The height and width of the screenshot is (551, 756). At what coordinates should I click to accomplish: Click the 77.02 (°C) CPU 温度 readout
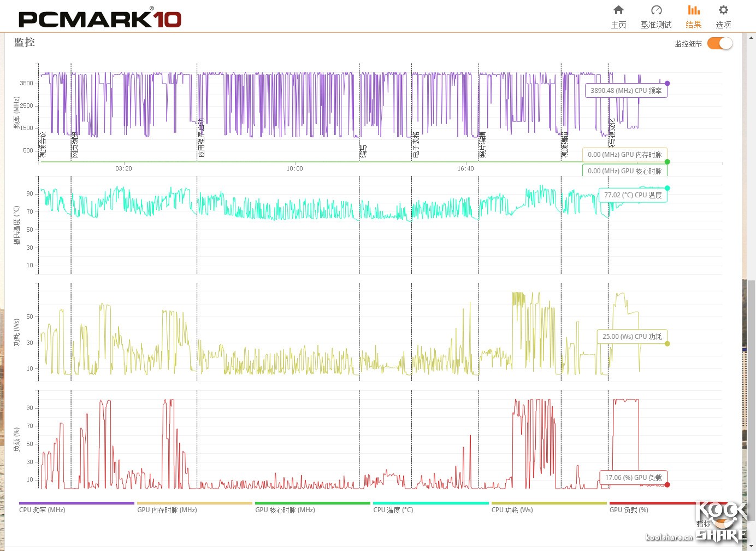[633, 195]
